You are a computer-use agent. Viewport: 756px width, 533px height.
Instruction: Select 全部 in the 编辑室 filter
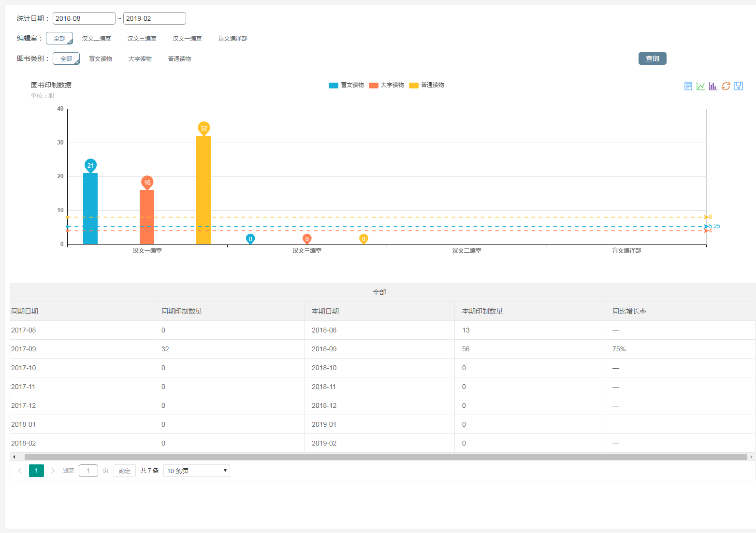tap(59, 38)
